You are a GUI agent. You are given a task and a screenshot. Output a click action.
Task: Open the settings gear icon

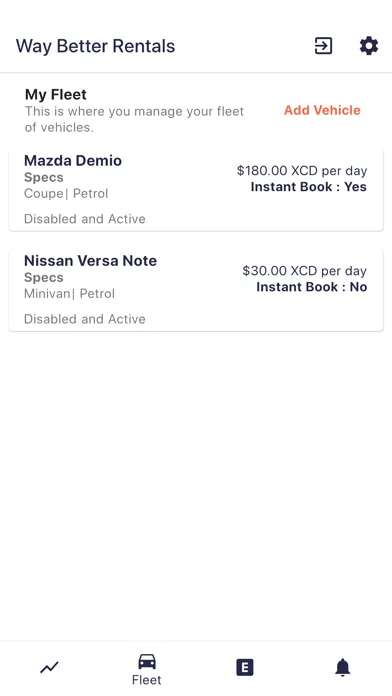tap(368, 46)
